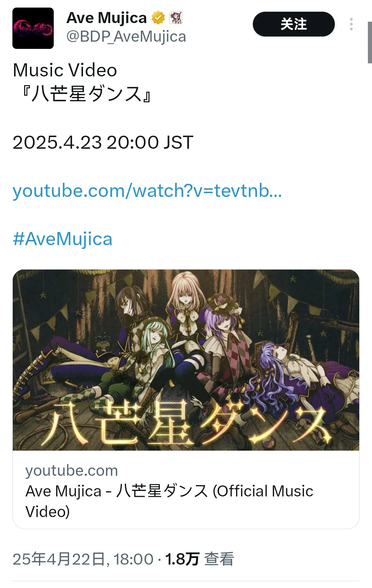
Task: Open the #AveMujica hashtag
Action: click(62, 239)
